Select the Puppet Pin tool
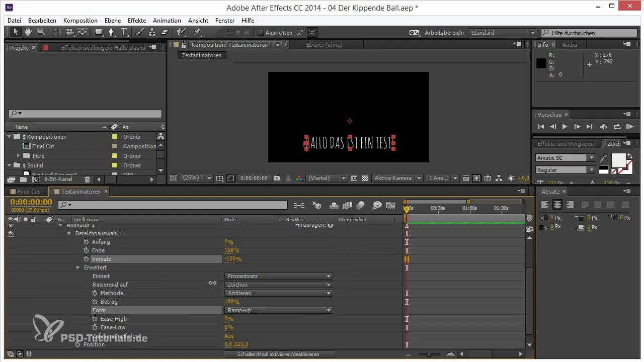Viewport: 644px width, 362px height. [x=197, y=32]
